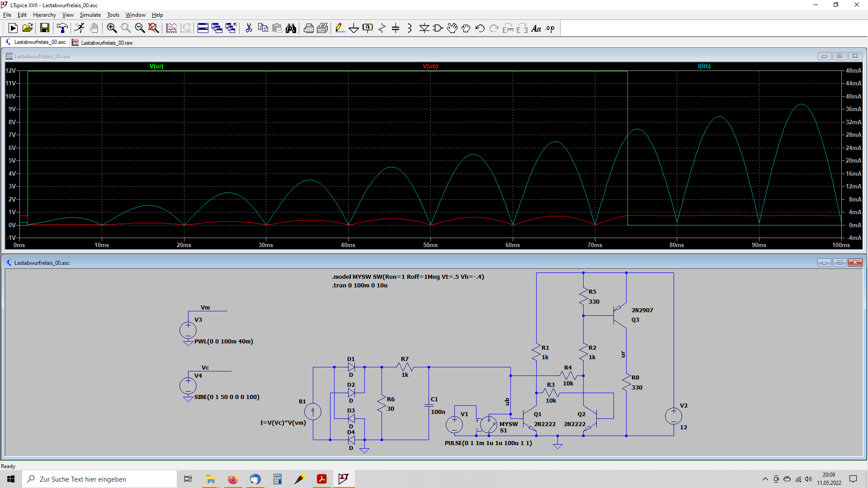The width and height of the screenshot is (868, 488).
Task: Show hidden system tray icons
Action: pyautogui.click(x=765, y=479)
